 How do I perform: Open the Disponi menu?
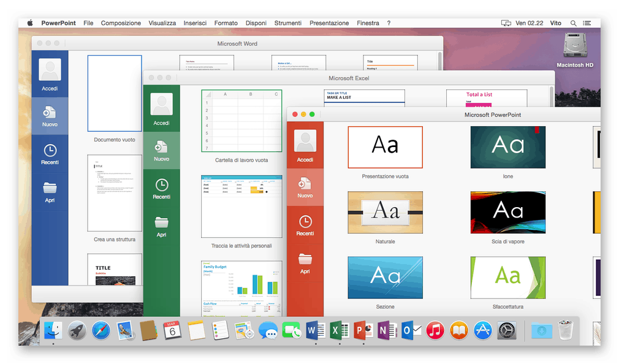[x=256, y=23]
